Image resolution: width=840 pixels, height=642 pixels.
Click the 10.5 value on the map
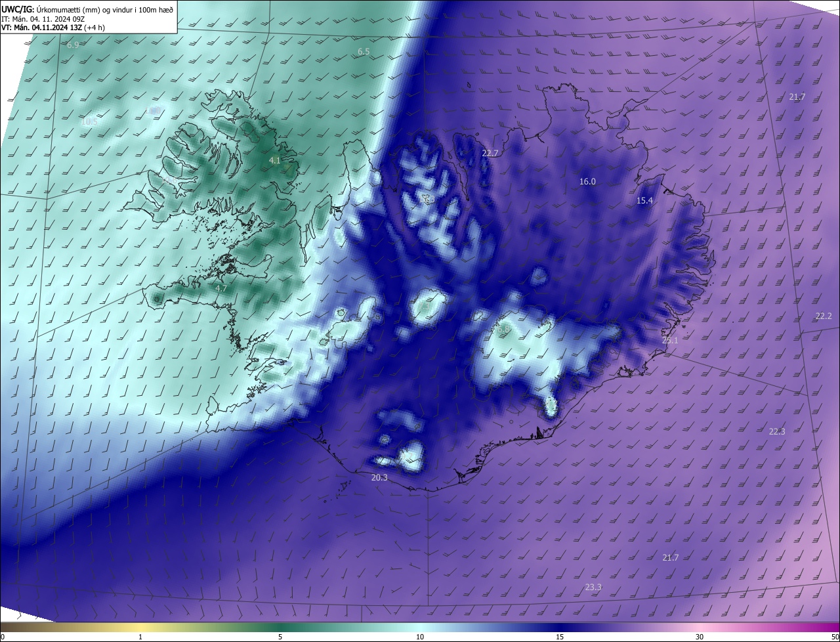(89, 122)
